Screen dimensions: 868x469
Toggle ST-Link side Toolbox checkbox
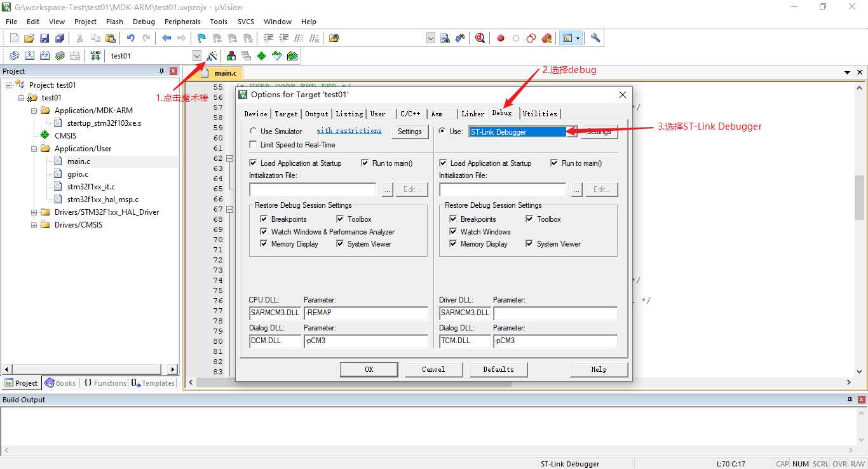point(529,219)
